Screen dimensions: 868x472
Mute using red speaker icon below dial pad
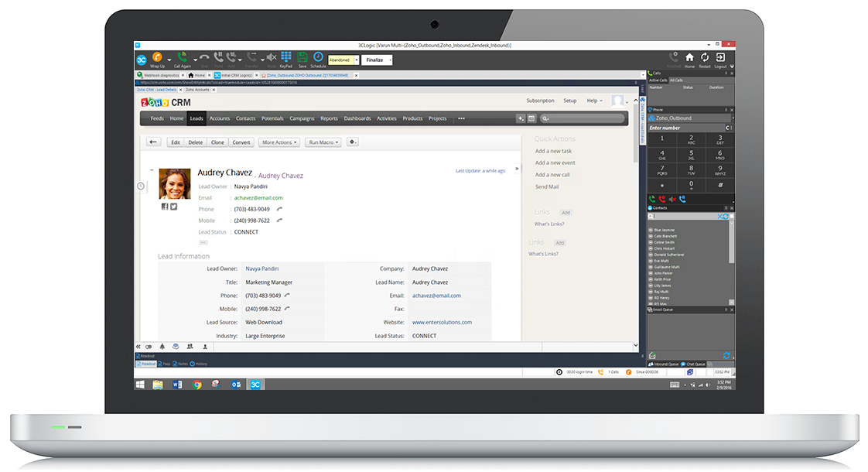[x=672, y=199]
